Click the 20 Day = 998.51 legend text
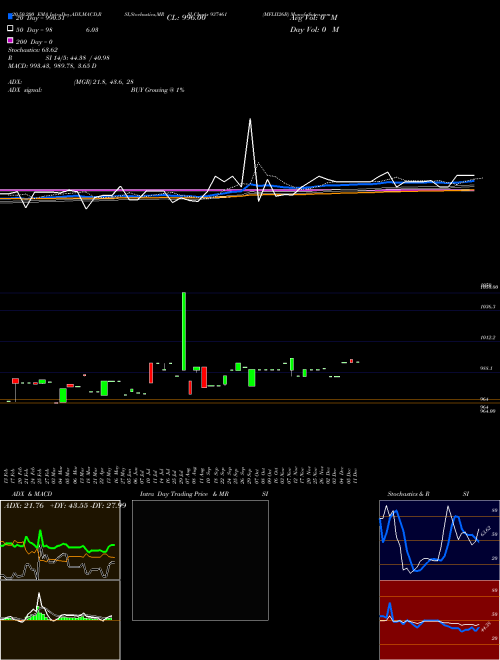 (40, 18)
